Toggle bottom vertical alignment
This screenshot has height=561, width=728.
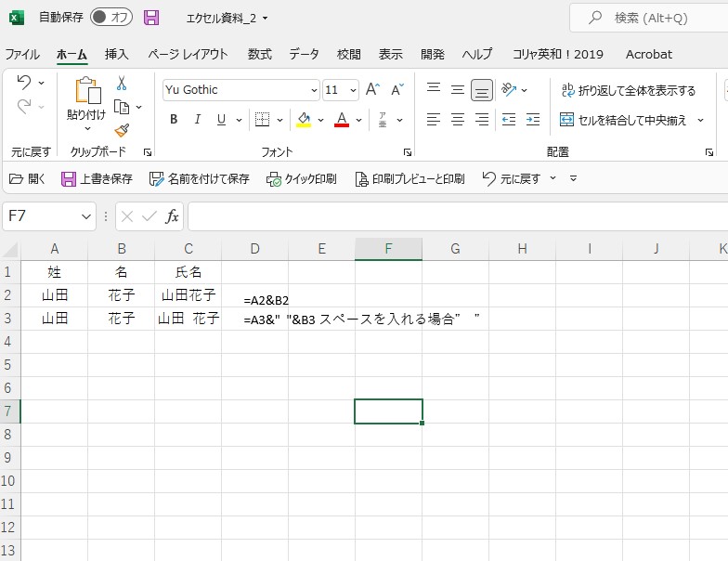(482, 90)
